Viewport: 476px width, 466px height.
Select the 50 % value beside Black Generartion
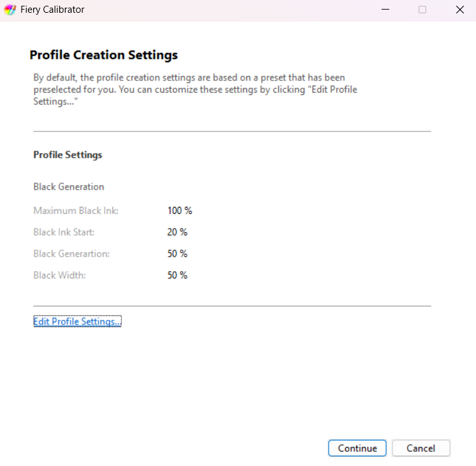tap(177, 254)
